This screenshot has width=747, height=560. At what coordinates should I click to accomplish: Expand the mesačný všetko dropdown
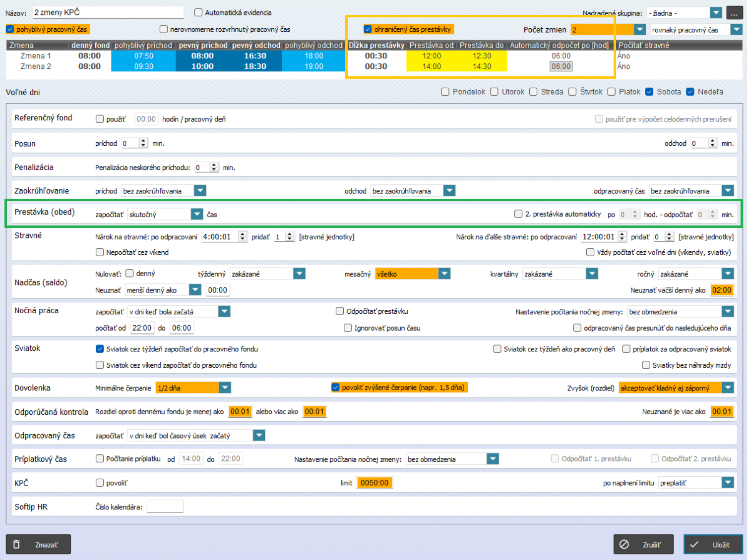point(444,274)
